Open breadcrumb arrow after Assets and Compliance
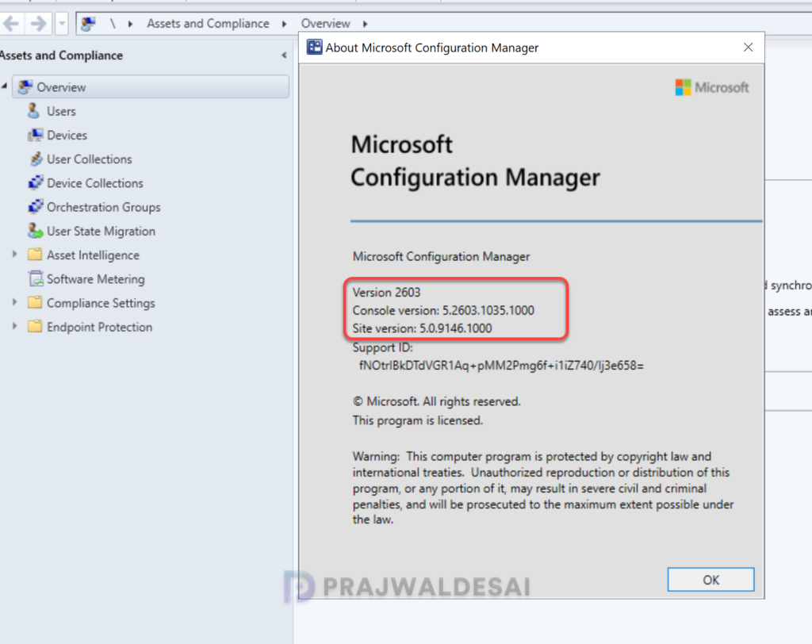This screenshot has width=812, height=644. coord(285,24)
